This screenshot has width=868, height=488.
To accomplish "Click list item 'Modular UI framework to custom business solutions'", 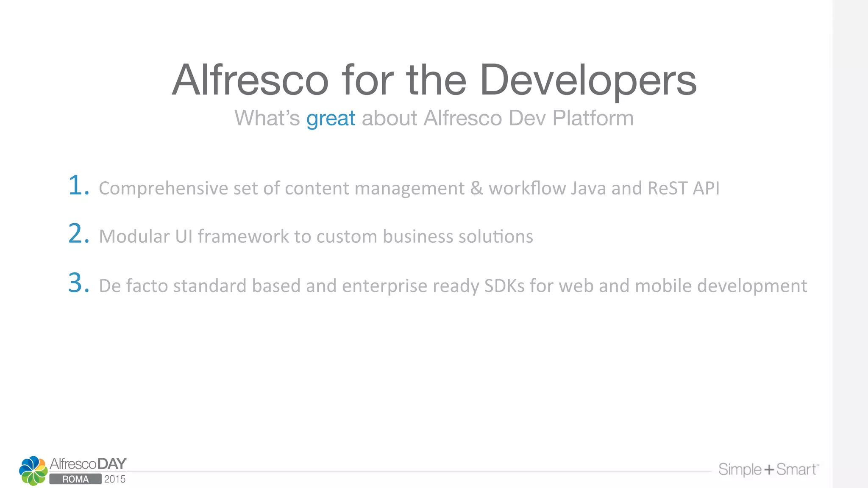I will coord(316,236).
